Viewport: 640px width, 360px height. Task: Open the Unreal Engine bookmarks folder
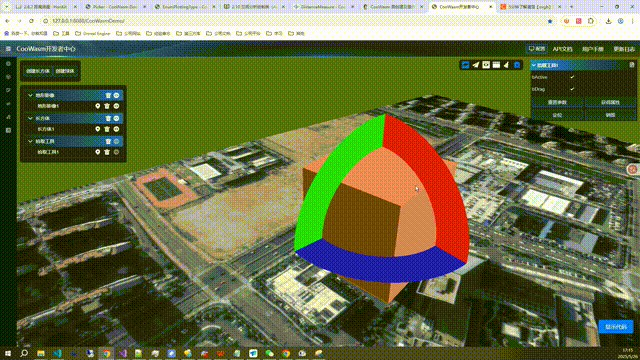93,33
